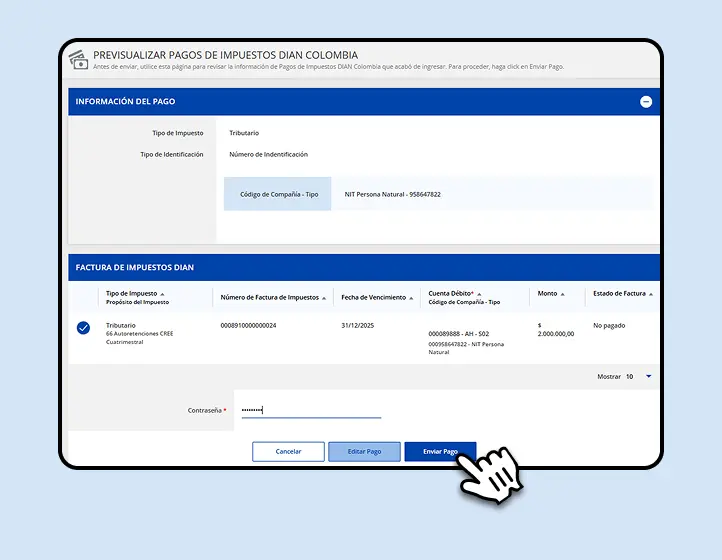The width and height of the screenshot is (722, 560).
Task: Select 66 Autoretenciones CREE Cuatrimestral text
Action: [140, 338]
